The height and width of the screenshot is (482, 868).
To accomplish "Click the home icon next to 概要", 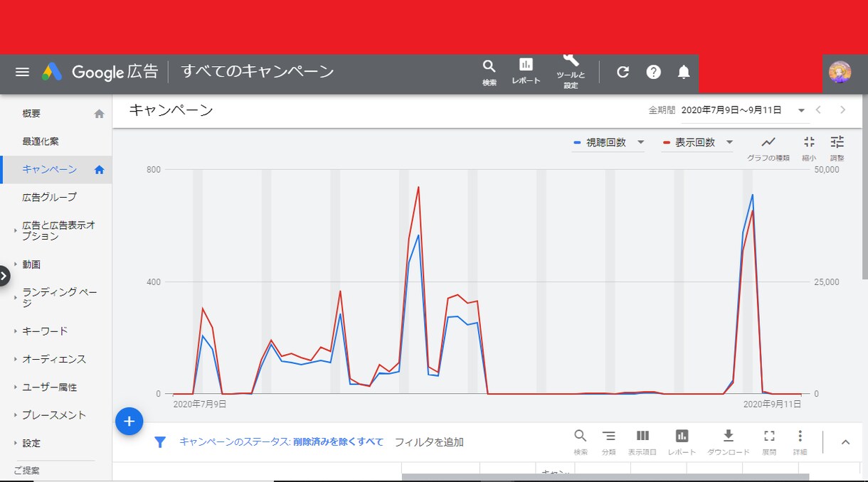I will click(x=99, y=114).
